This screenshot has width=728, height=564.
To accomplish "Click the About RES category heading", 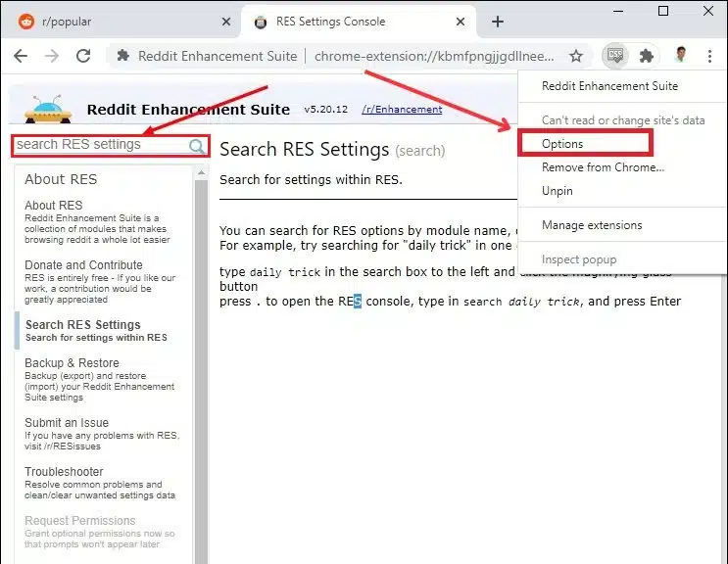I will (x=61, y=179).
